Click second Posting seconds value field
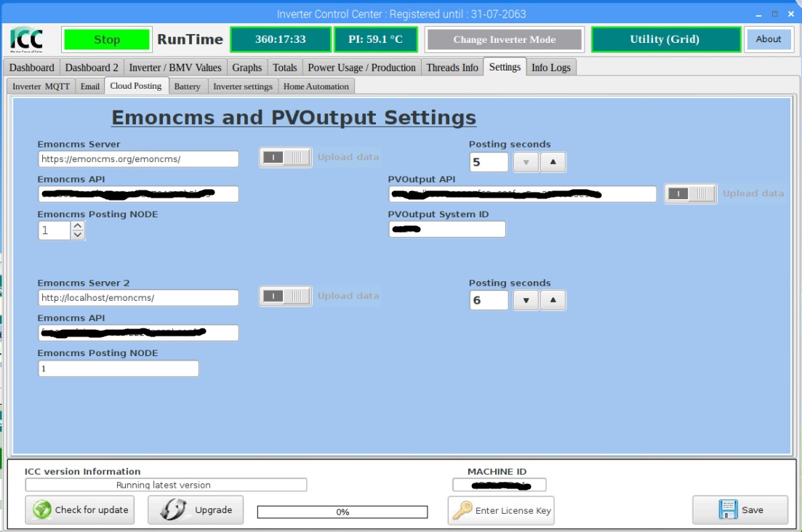 pos(489,300)
